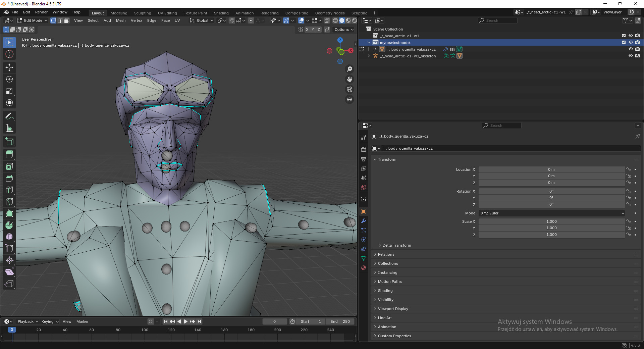
Task: Open the Modifier Properties wrench tab
Action: pyautogui.click(x=363, y=221)
